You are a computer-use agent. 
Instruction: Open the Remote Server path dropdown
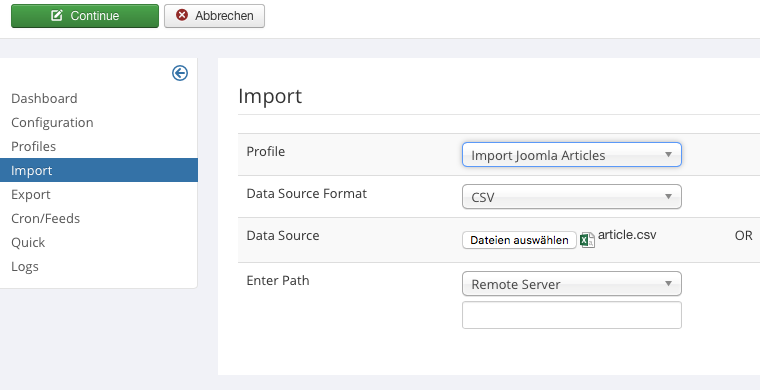tap(572, 284)
